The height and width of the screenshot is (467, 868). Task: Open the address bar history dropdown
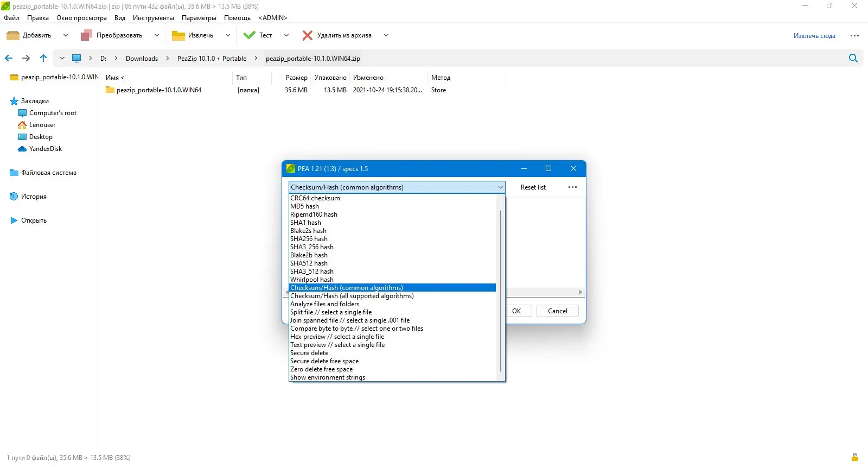point(62,58)
